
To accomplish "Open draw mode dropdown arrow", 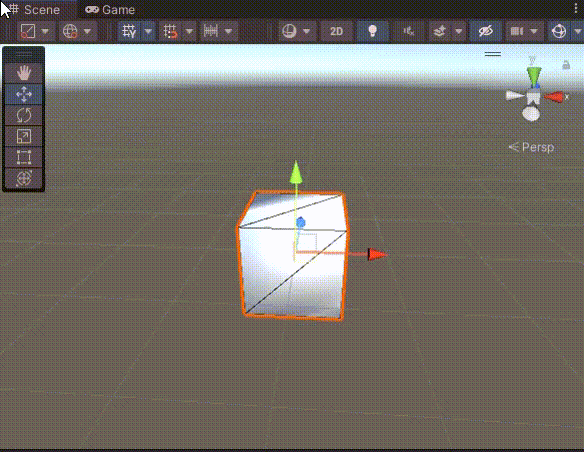I will click(x=307, y=31).
